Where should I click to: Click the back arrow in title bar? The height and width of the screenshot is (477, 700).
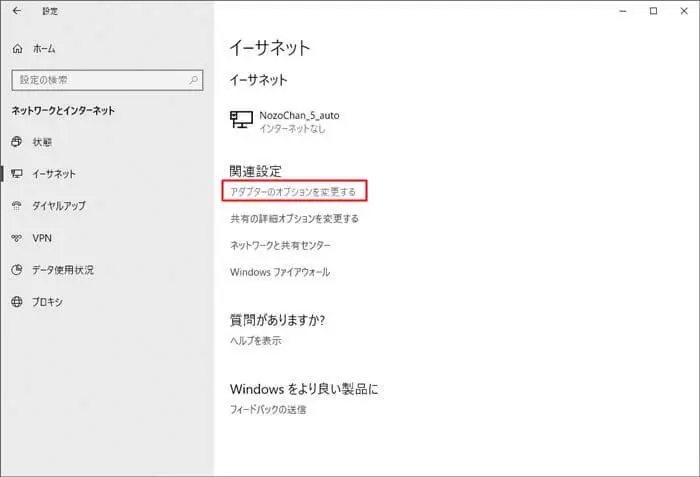pyautogui.click(x=16, y=11)
